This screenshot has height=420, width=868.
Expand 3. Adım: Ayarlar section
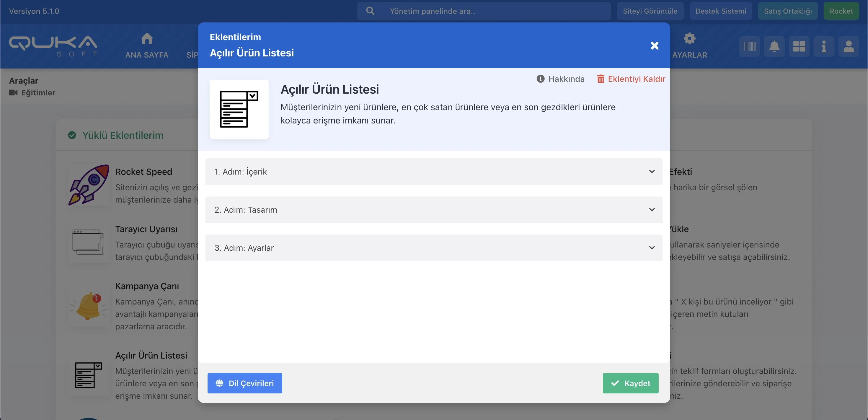pyautogui.click(x=433, y=248)
